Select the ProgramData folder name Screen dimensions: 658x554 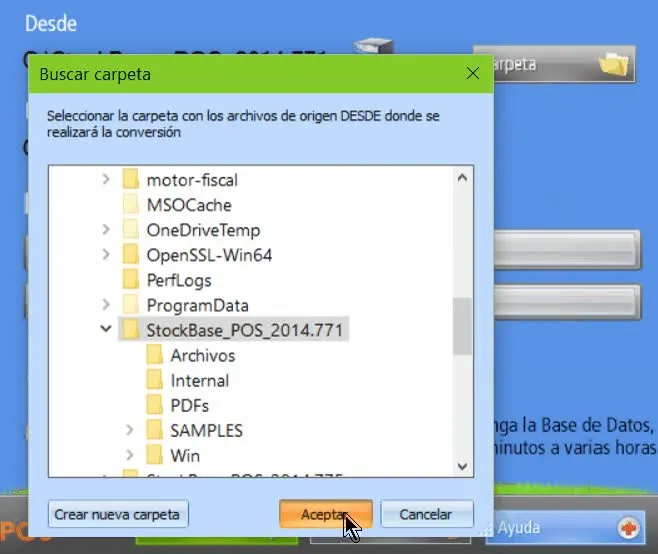198,306
